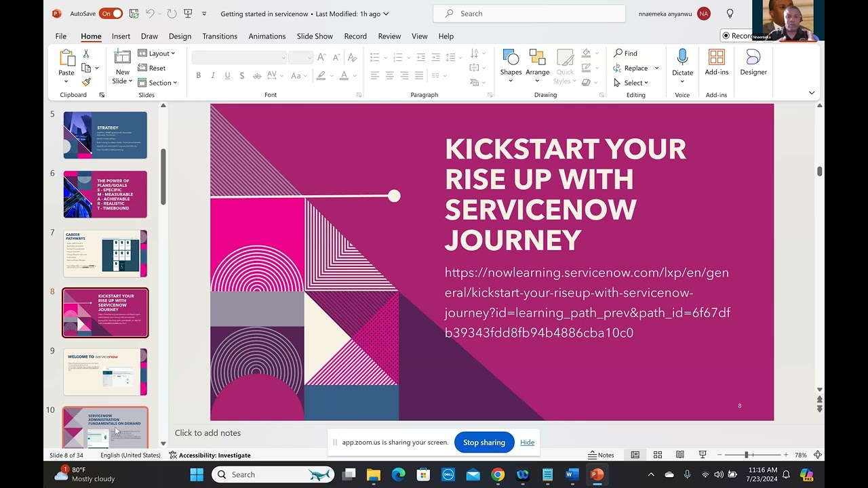
Task: Click the Undo arrow in the title bar
Action: 150,14
